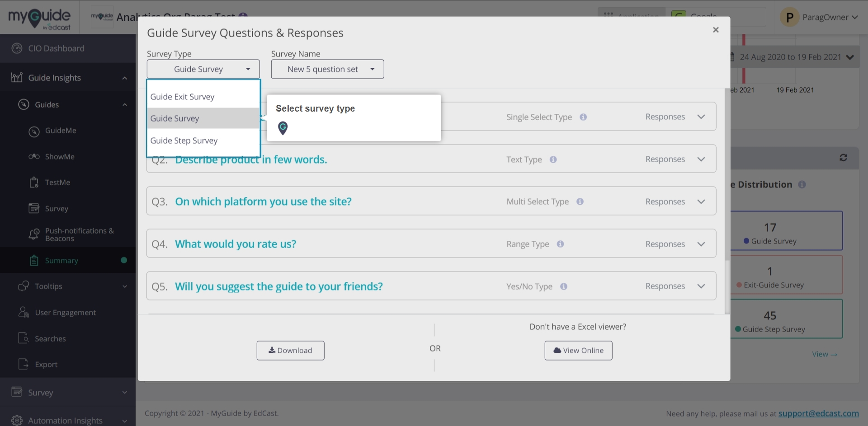Click the Export icon in sidebar
The height and width of the screenshot is (426, 868).
tap(24, 364)
